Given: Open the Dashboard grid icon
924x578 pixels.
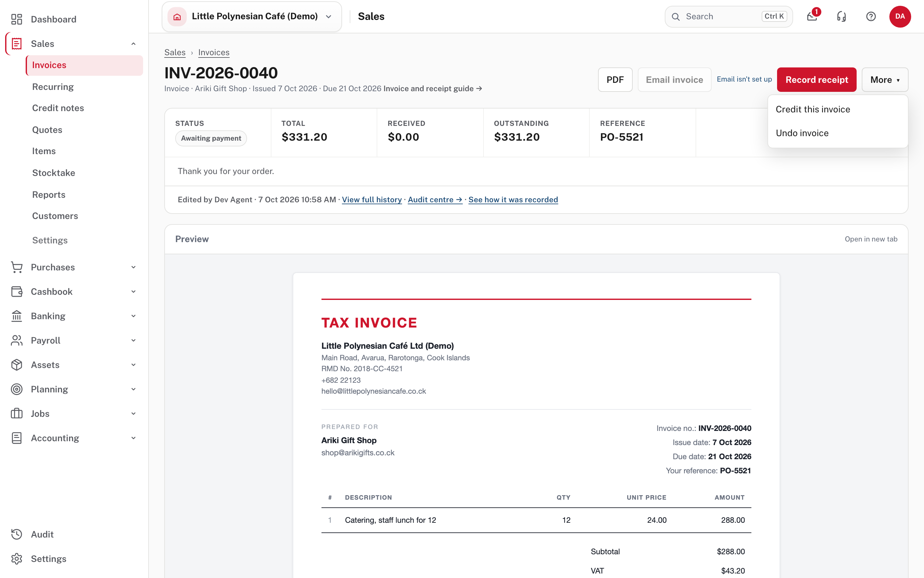Looking at the screenshot, I should pyautogui.click(x=16, y=19).
